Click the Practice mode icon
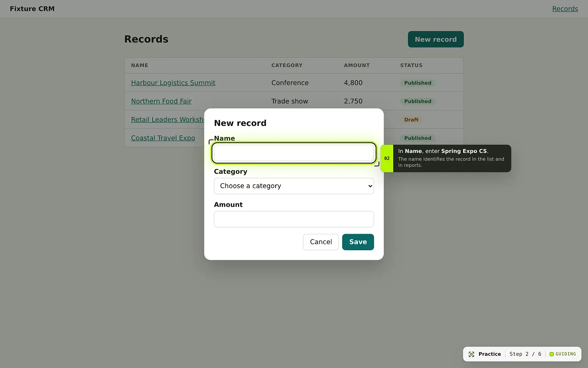The height and width of the screenshot is (368, 588). pos(472,354)
